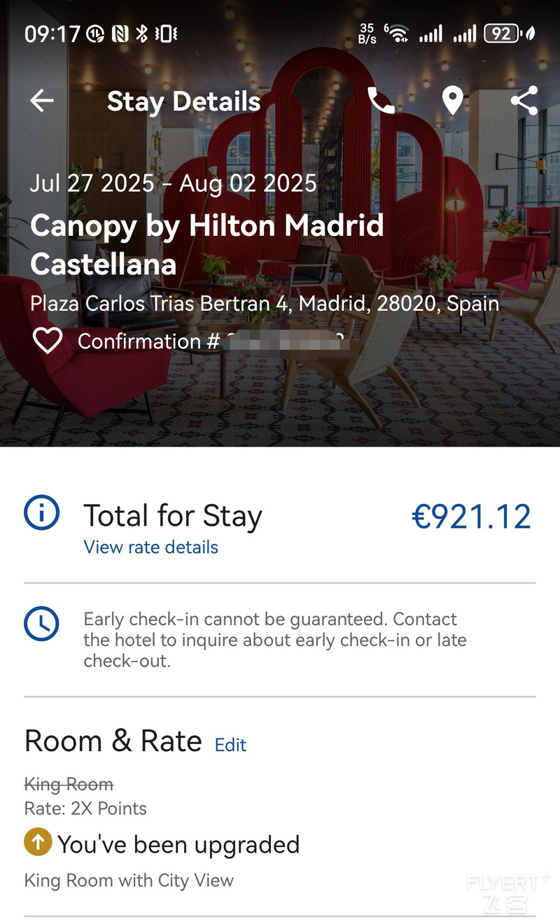The image size is (560, 924).
Task: Tap the clock icon beside check-in note
Action: pos(41,624)
